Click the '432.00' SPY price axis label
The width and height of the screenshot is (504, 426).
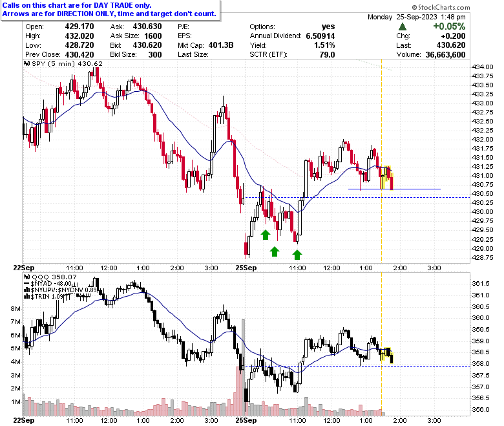pyautogui.click(x=483, y=139)
